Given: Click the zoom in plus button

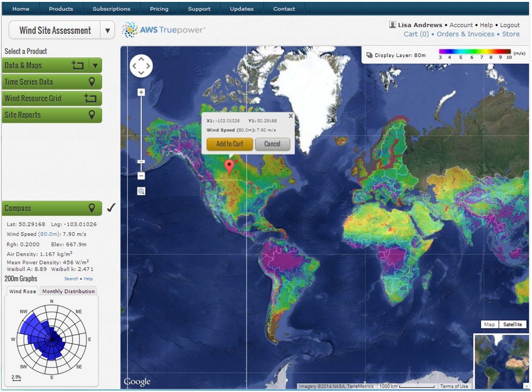Looking at the screenshot, I should coord(141,93).
